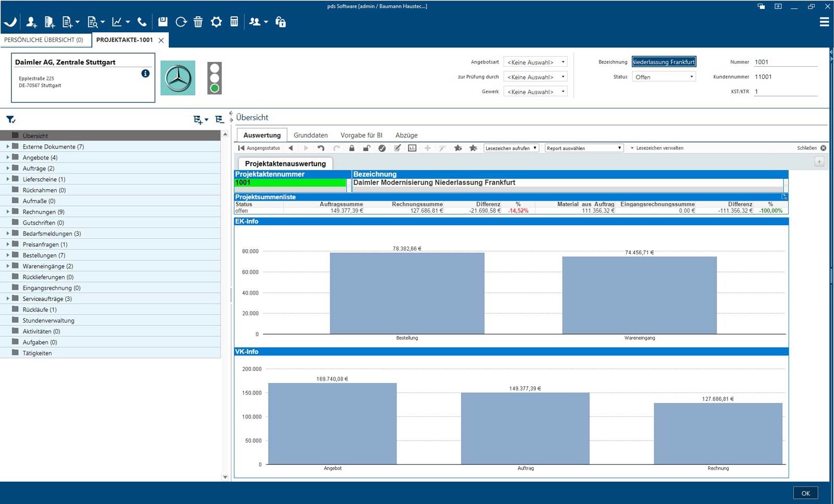Viewport: 834px width, 504px height.
Task: Switch to the Grunddaten tab
Action: 311,135
